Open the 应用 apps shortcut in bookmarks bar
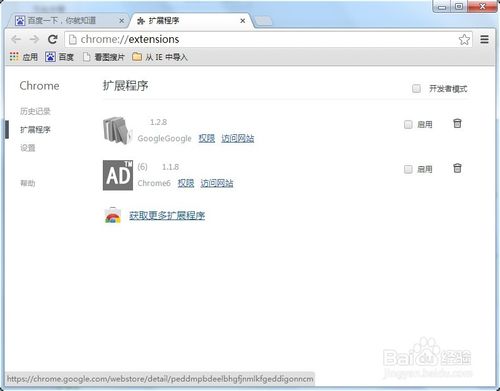Screen dimensions: 500x391 (x=24, y=57)
